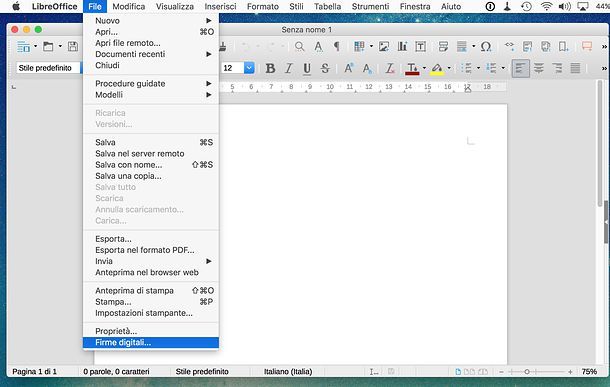Clear direct formatting icon
The image size is (610, 387).
coord(390,68)
